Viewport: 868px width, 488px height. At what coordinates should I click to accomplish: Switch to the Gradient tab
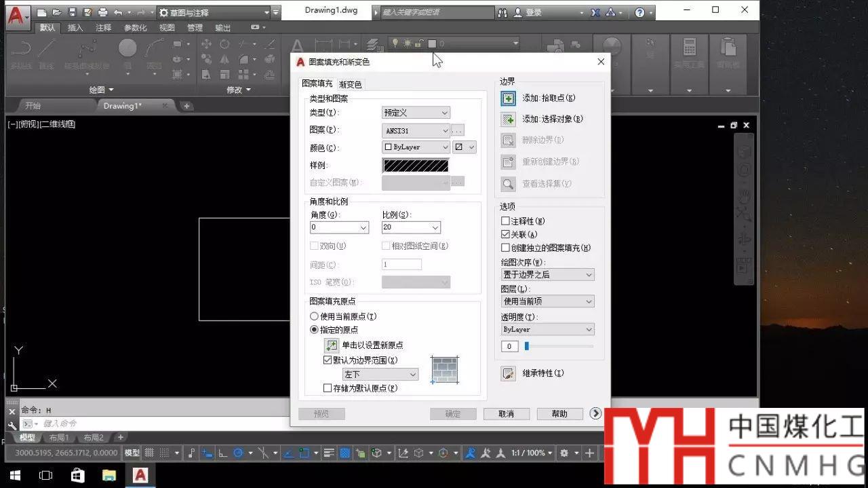(350, 84)
